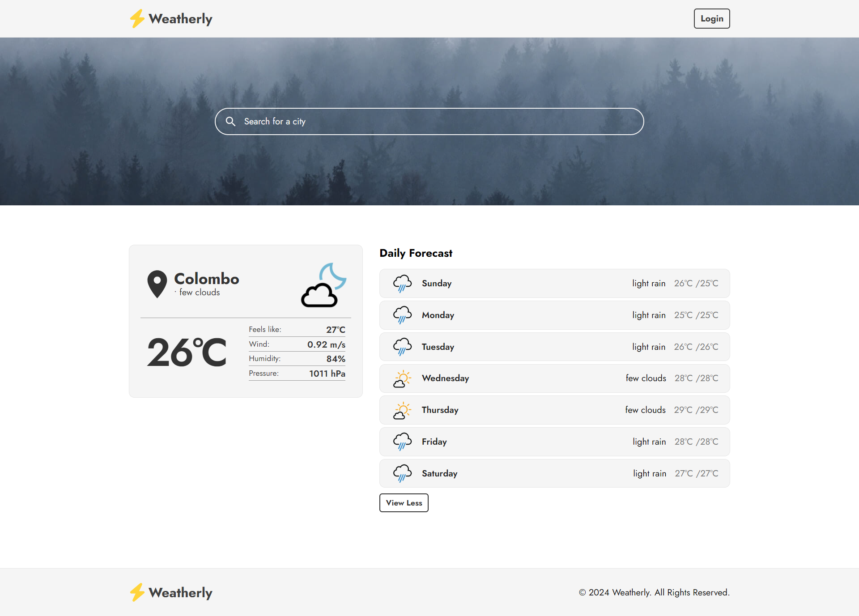Click Wednesday's sun and cloud icon
Image resolution: width=859 pixels, height=616 pixels.
coord(402,378)
